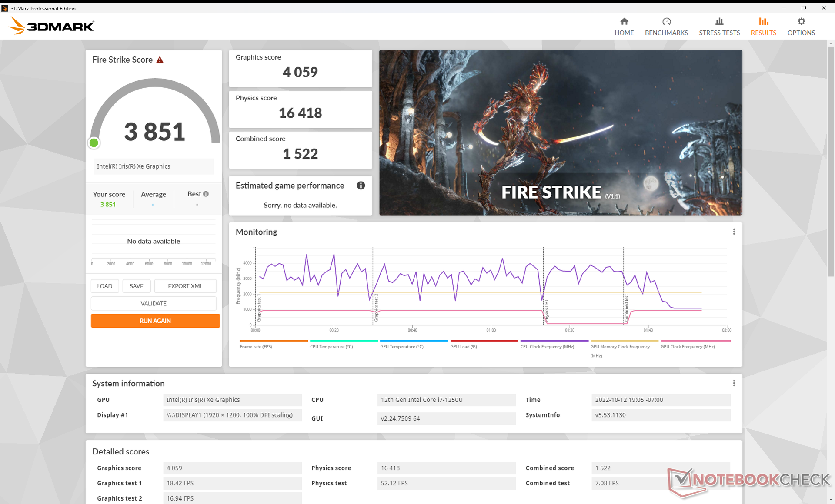Image resolution: width=835 pixels, height=504 pixels.
Task: Open the System information three-dot menu
Action: click(x=734, y=383)
